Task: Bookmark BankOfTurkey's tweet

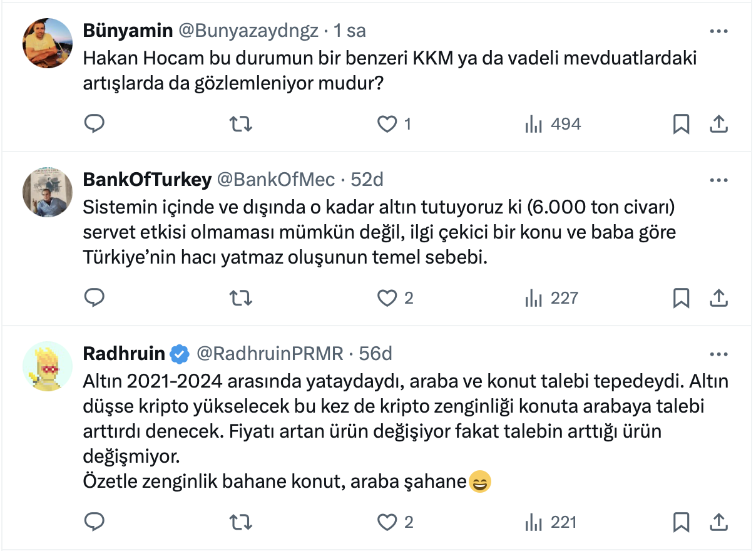Action: click(681, 298)
